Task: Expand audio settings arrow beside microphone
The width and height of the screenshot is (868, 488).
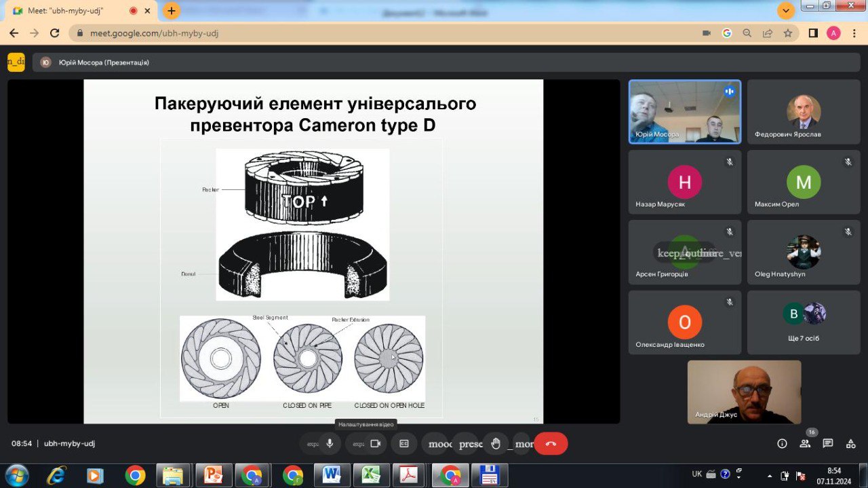Action: [312, 443]
